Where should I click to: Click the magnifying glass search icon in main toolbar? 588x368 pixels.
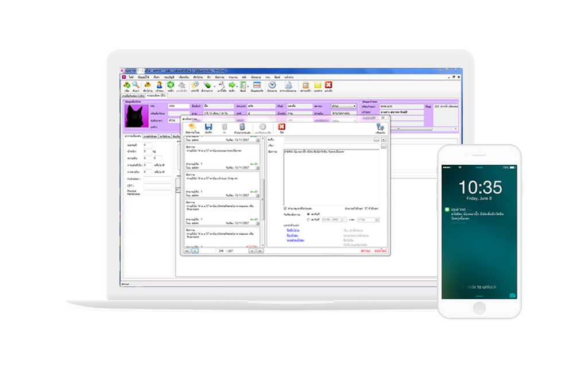click(136, 86)
